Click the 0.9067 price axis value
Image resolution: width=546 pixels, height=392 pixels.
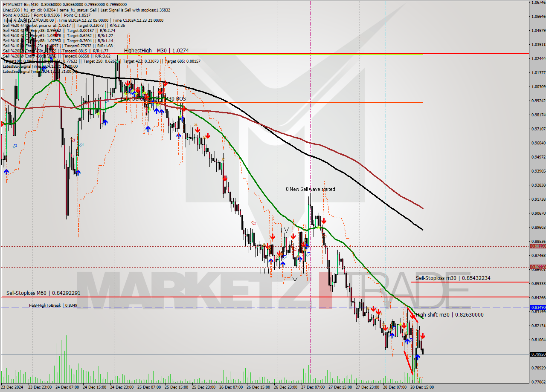(538, 213)
